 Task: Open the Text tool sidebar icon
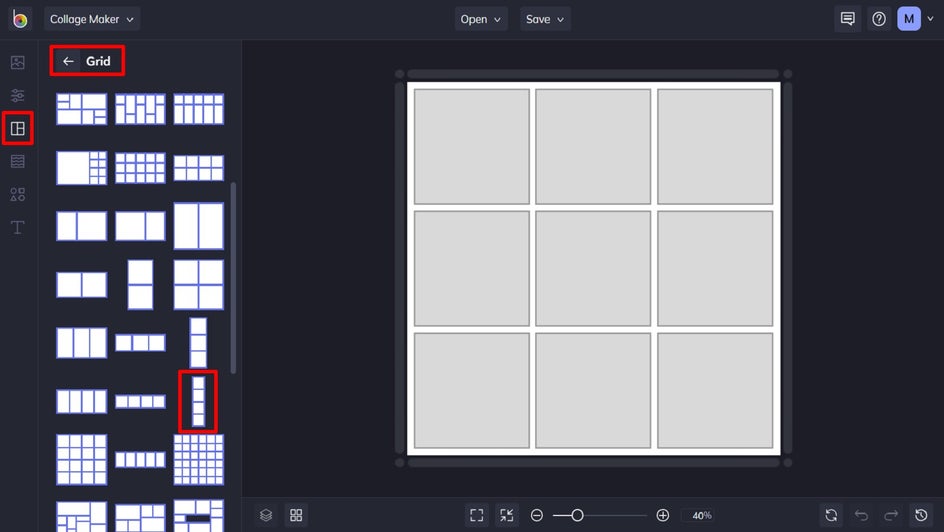[x=17, y=227]
